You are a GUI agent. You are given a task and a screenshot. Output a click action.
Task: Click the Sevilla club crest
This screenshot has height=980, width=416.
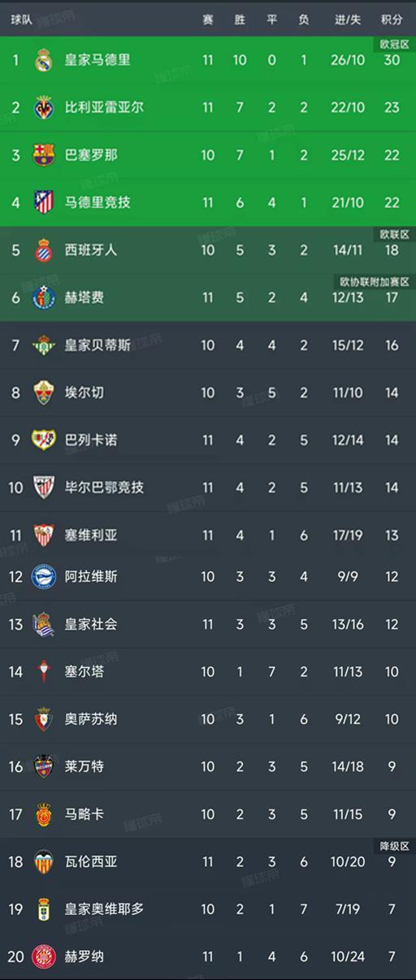(x=43, y=535)
